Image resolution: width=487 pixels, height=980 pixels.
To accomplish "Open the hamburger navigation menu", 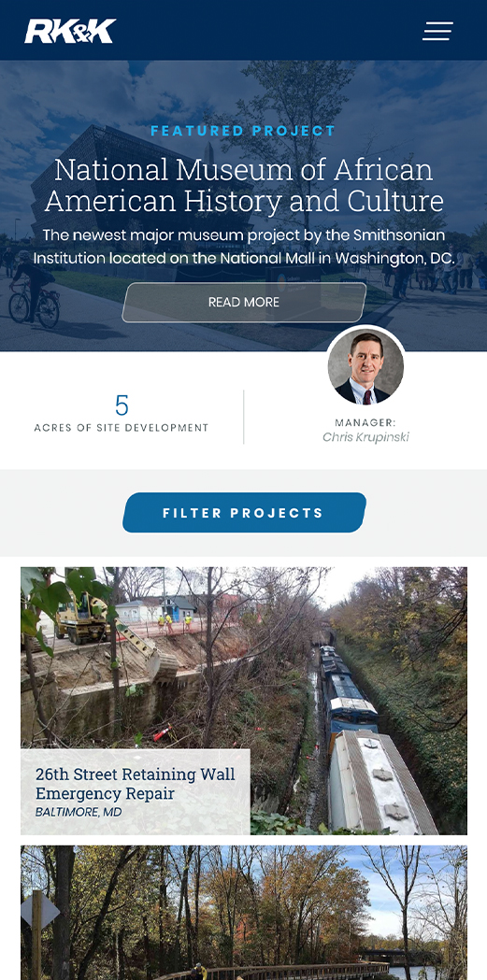I will [x=437, y=31].
